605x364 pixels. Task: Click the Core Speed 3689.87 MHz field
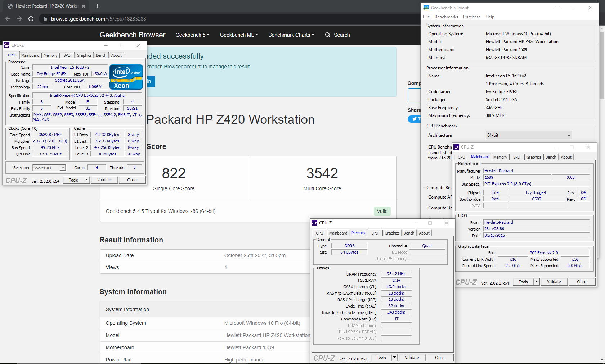50,135
